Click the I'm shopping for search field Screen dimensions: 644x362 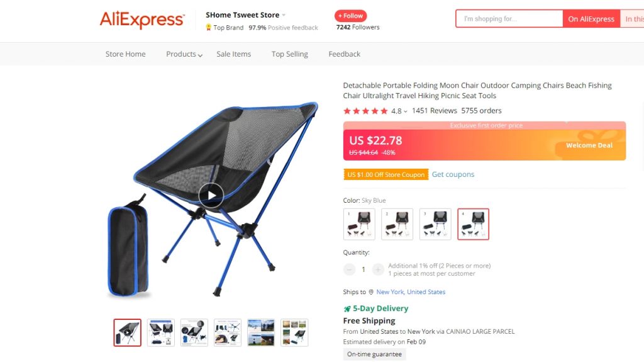pos(509,19)
